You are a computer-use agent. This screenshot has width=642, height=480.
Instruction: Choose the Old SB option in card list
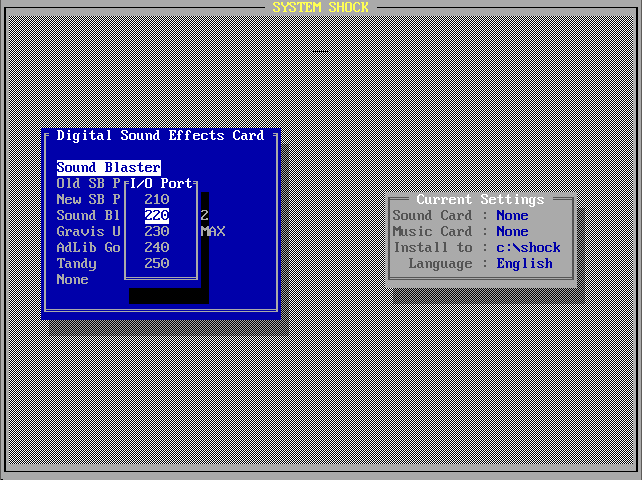(x=88, y=183)
